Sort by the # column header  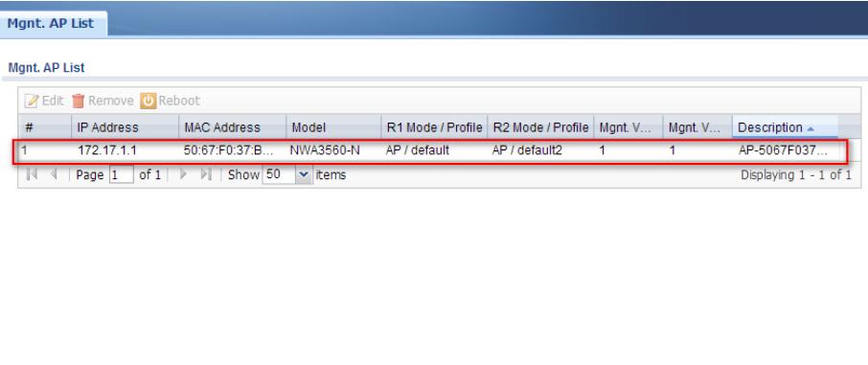(x=45, y=127)
